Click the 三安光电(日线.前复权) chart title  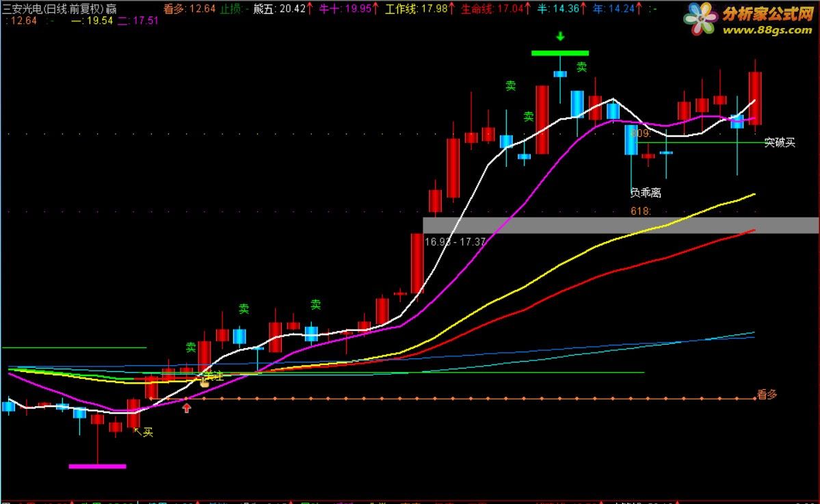[53, 9]
